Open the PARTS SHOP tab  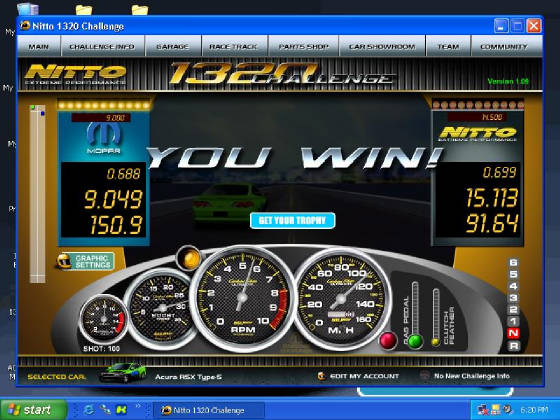point(303,46)
